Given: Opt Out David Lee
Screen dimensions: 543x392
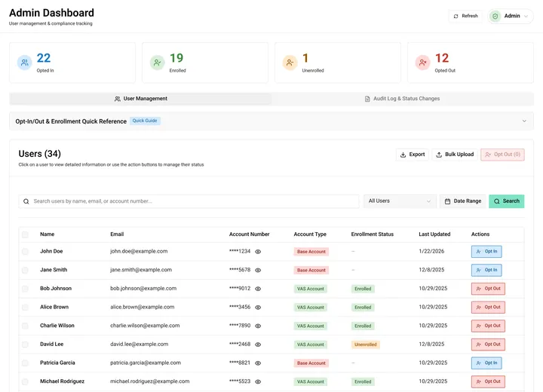Looking at the screenshot, I should [488, 345].
